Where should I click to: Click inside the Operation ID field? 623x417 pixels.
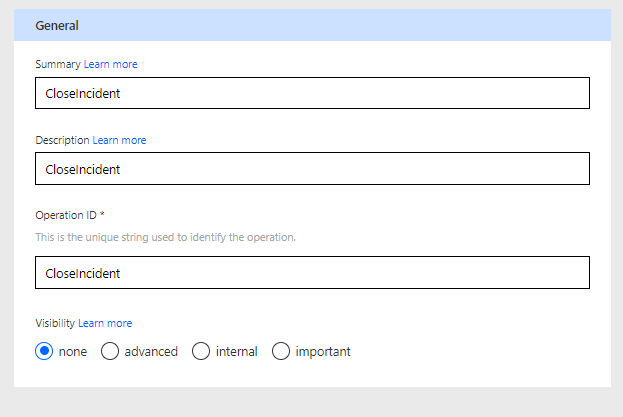[312, 272]
